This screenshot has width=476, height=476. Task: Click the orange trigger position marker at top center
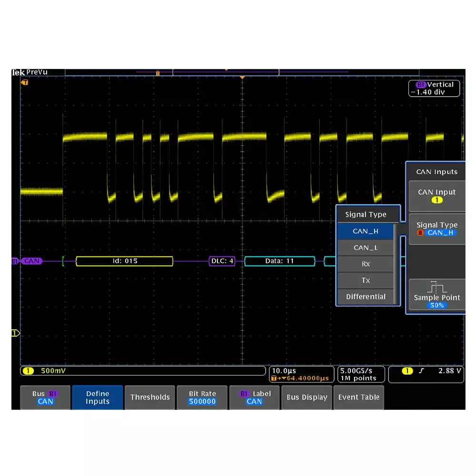coord(242,78)
